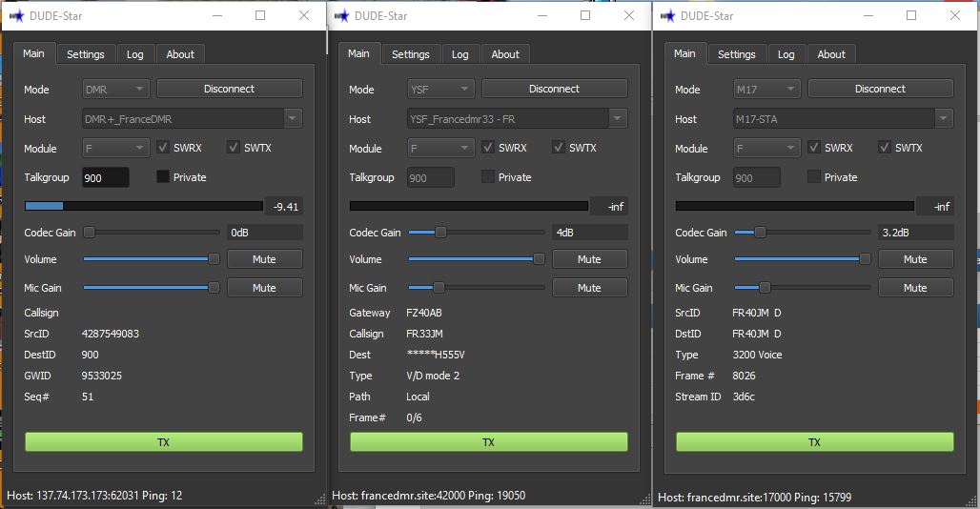Click the DUDE-Star app icon in DMR window title bar
The image size is (980, 509).
(x=17, y=15)
